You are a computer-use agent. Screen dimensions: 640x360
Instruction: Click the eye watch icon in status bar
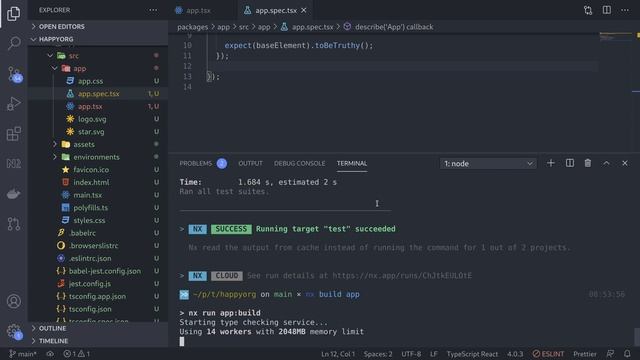(50, 354)
